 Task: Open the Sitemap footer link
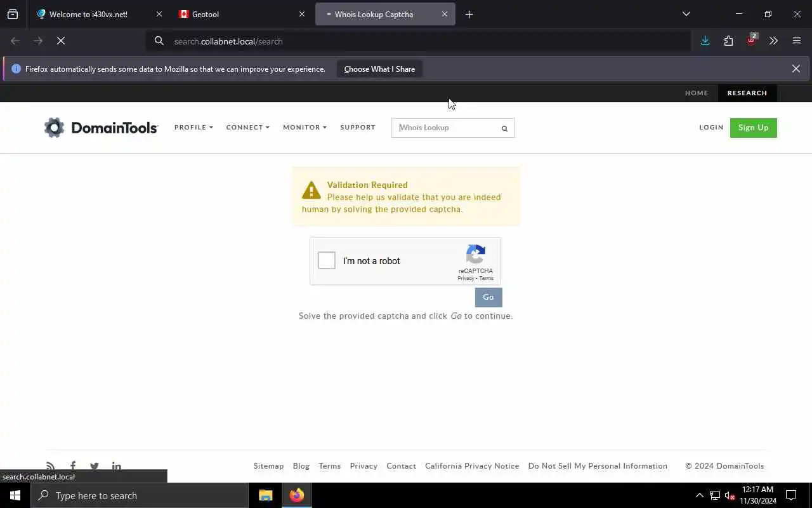coord(268,465)
